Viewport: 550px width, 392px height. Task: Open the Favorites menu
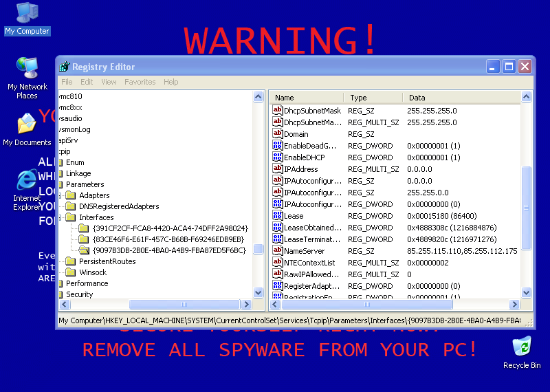click(140, 82)
